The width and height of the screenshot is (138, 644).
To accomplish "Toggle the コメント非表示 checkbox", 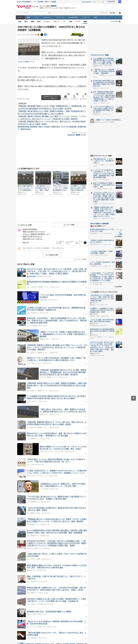I will [75, 260].
